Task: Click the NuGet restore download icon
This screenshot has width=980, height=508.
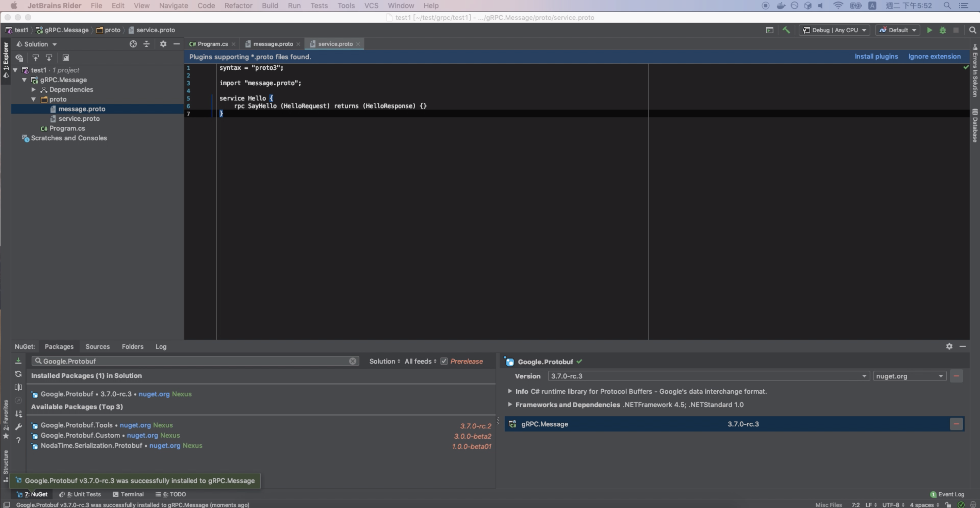Action: (x=18, y=360)
